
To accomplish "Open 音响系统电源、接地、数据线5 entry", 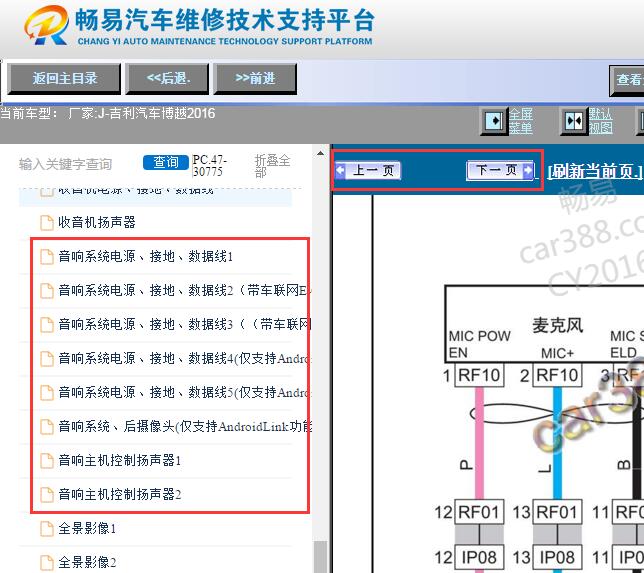I will [184, 393].
